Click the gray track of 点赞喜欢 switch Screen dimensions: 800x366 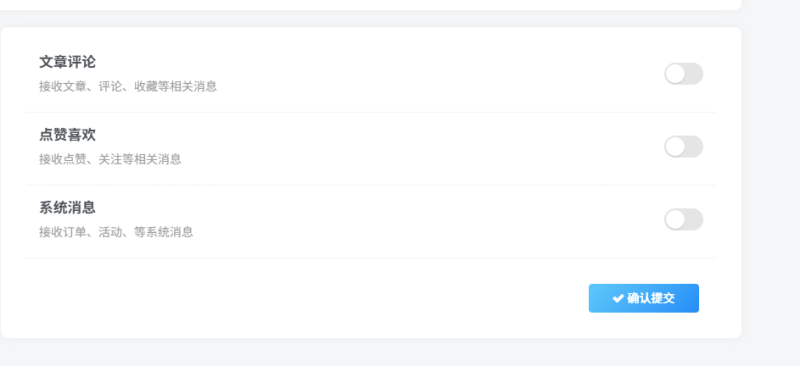pos(694,147)
